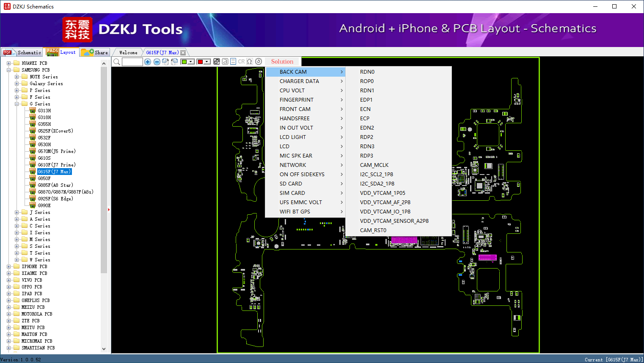This screenshot has height=363, width=644.
Task: Select CAM_MCLK signal in submenu
Action: click(x=399, y=165)
